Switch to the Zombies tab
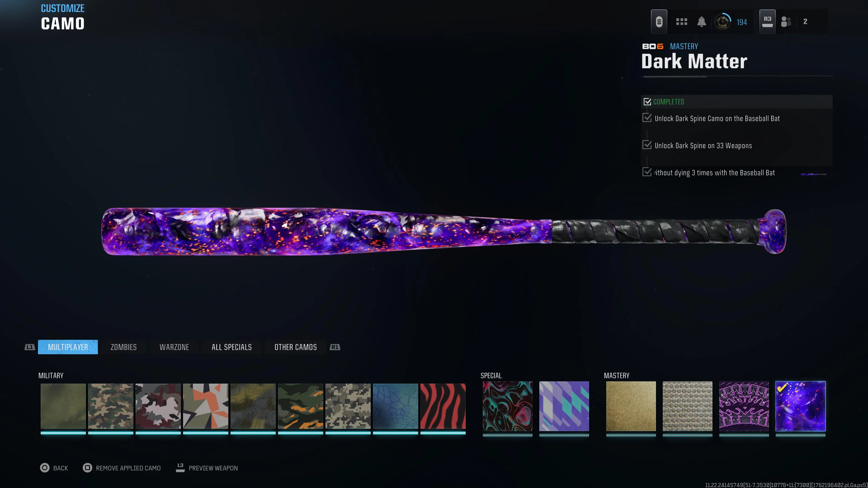868x488 pixels. (123, 347)
